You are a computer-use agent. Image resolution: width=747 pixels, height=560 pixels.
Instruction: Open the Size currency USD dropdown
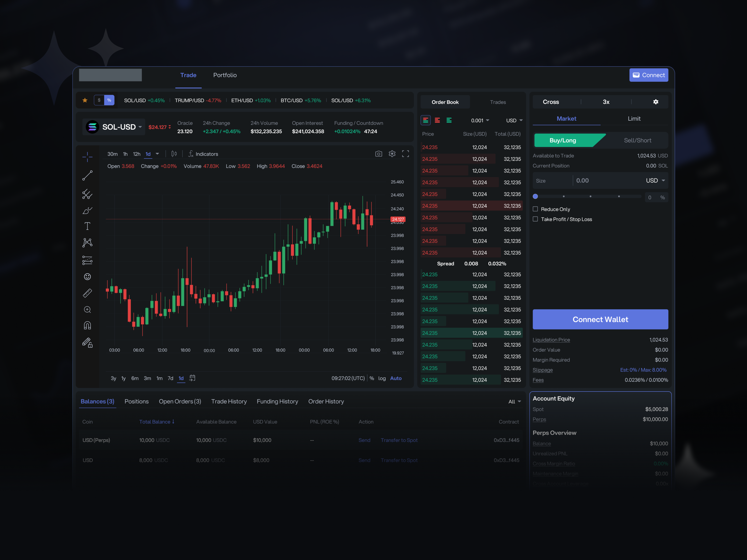pyautogui.click(x=655, y=181)
